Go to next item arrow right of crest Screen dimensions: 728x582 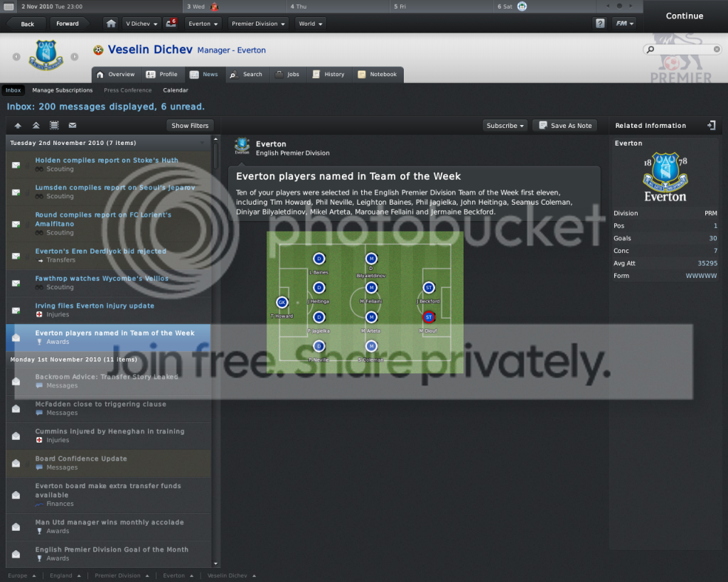point(74,57)
